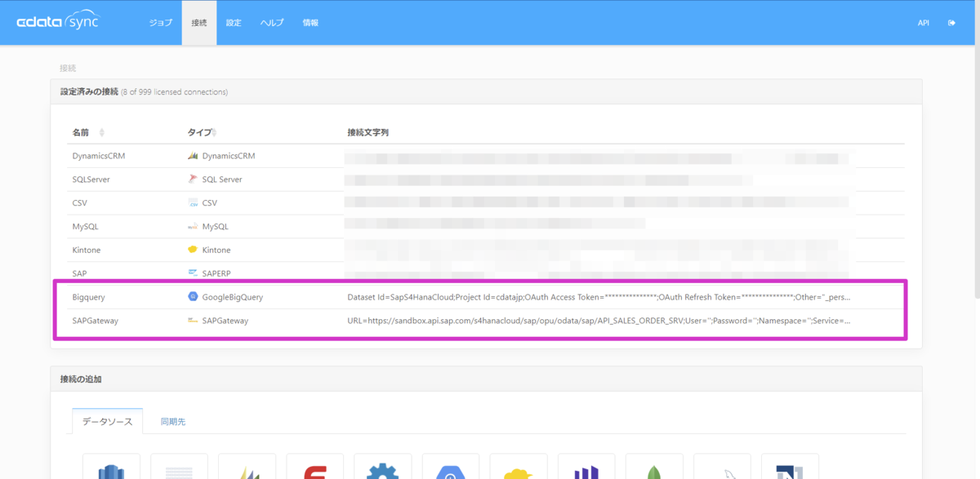Viewport: 980px width, 479px height.
Task: Open the 設定 menu
Action: (234, 23)
